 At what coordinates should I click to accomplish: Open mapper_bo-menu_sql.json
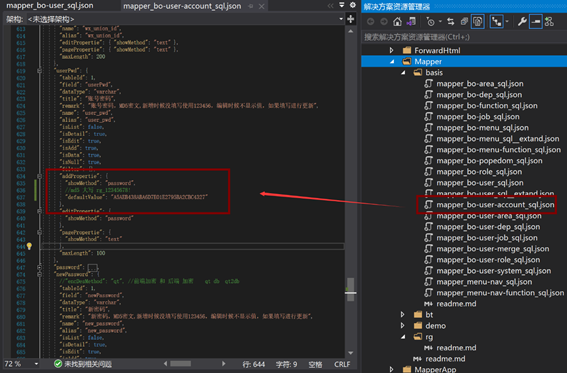[482, 128]
